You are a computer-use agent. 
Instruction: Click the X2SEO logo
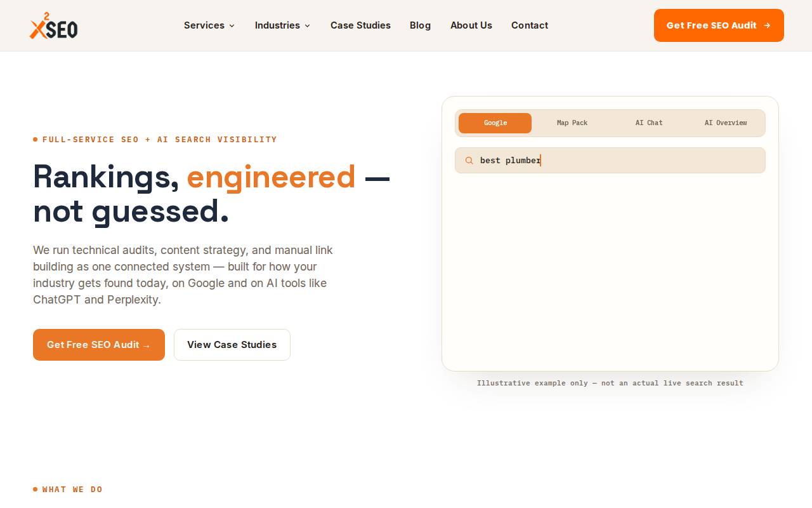point(53,25)
